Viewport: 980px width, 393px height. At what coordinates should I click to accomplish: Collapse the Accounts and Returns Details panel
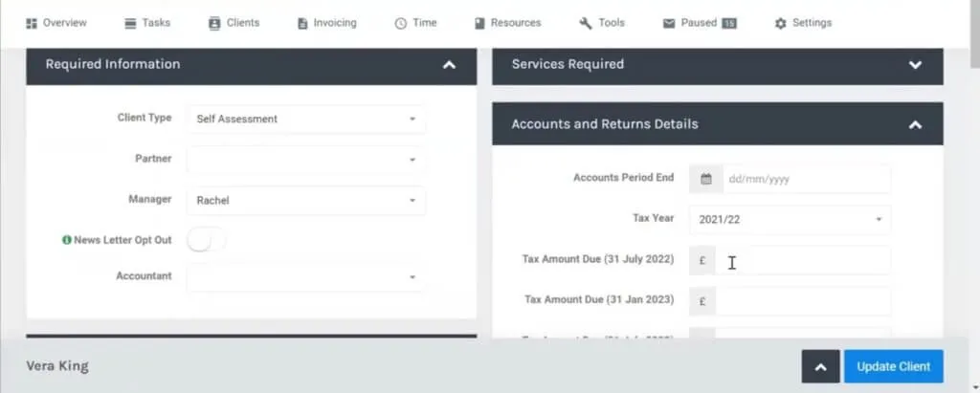tap(915, 124)
